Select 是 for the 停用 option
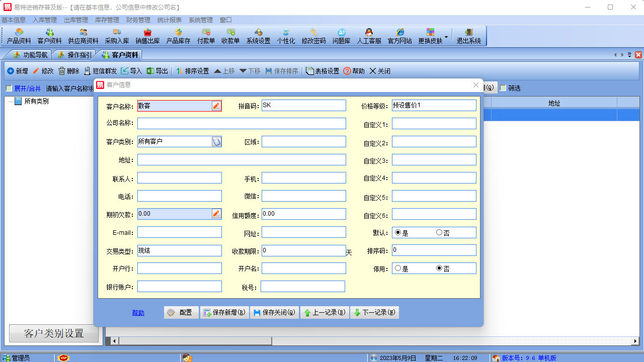 click(x=398, y=268)
